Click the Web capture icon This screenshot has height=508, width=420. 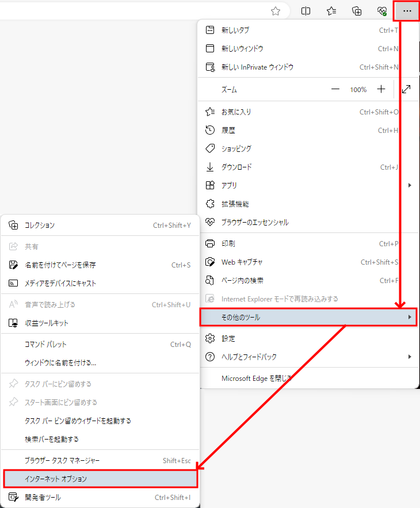[210, 262]
